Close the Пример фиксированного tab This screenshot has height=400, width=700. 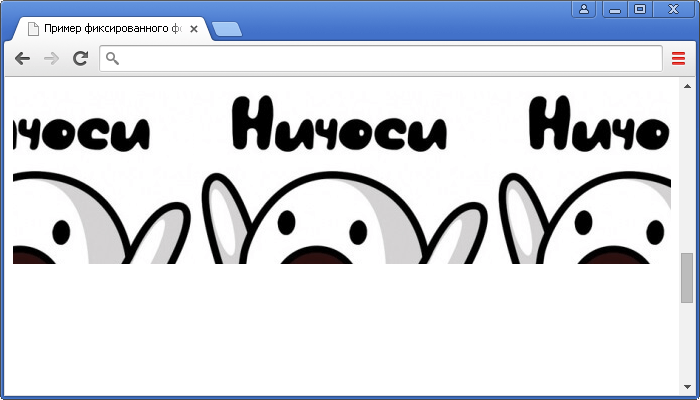194,29
